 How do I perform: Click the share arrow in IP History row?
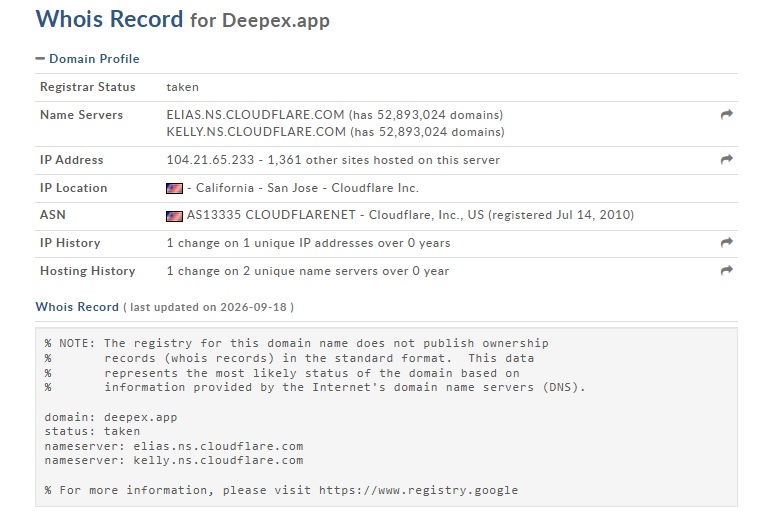tap(726, 242)
